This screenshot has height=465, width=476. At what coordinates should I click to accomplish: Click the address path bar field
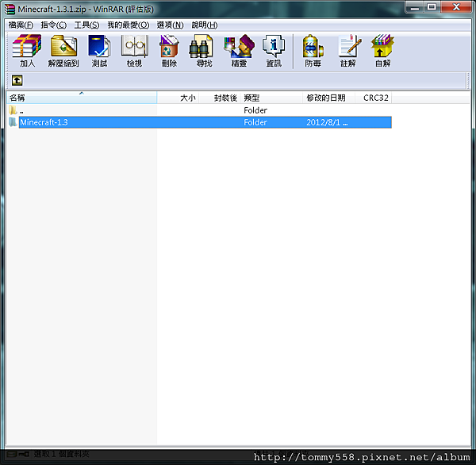pyautogui.click(x=244, y=80)
